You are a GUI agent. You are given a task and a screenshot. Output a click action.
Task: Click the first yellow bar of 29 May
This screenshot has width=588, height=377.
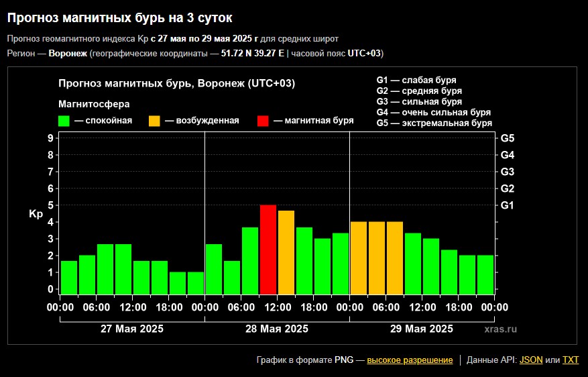pyautogui.click(x=359, y=258)
